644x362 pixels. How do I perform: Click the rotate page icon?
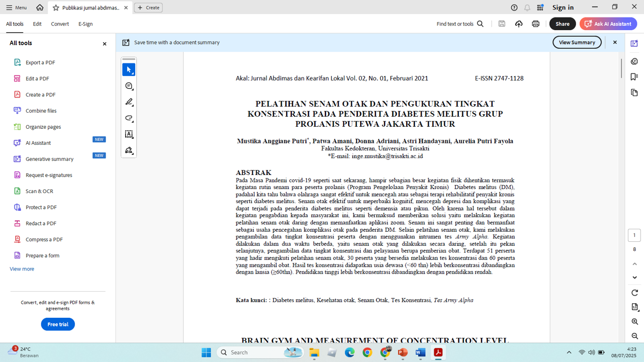tap(634, 293)
